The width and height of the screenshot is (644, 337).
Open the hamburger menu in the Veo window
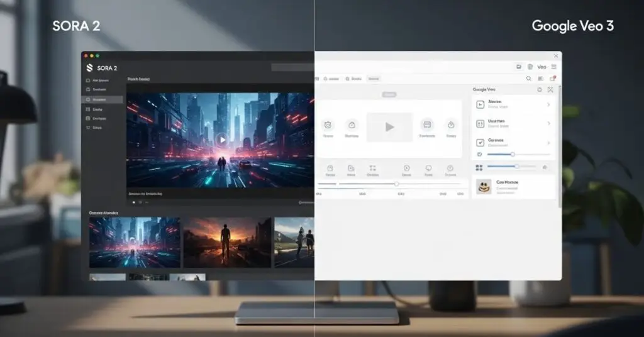pos(553,67)
